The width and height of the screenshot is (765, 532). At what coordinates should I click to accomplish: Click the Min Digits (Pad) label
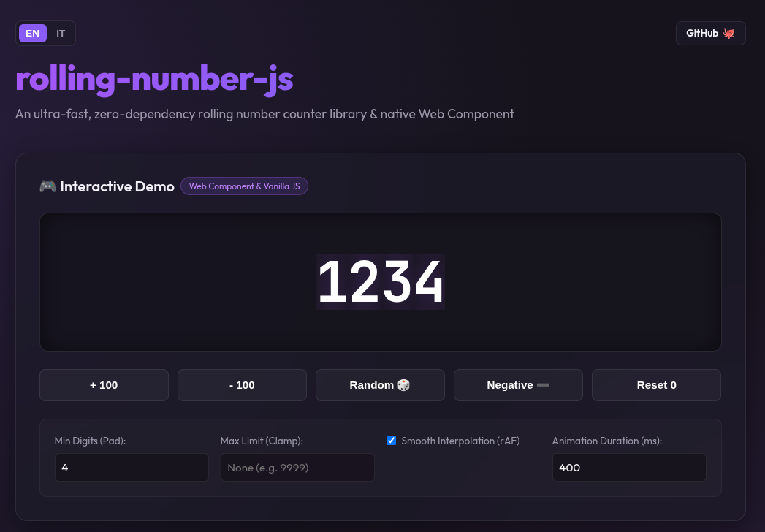(x=91, y=441)
